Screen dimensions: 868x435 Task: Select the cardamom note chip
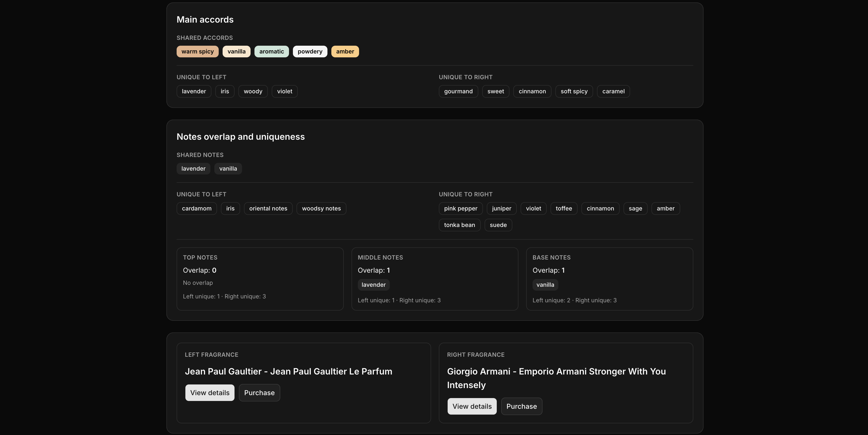(197, 209)
